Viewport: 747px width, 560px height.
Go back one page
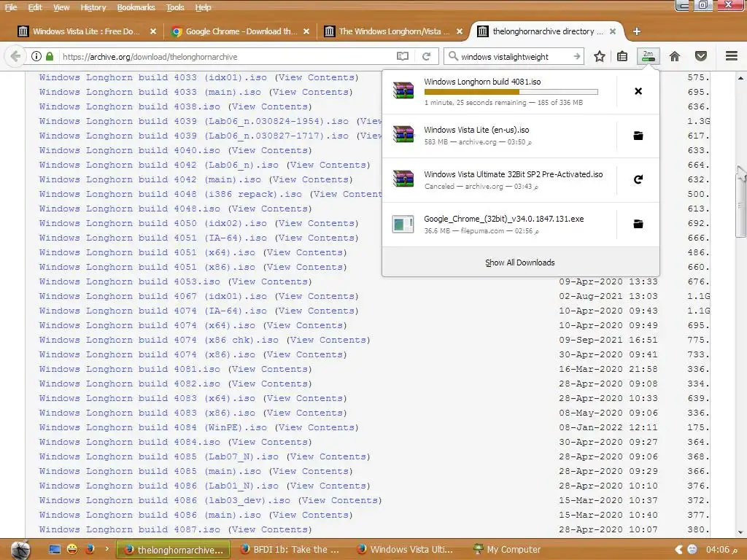click(15, 56)
